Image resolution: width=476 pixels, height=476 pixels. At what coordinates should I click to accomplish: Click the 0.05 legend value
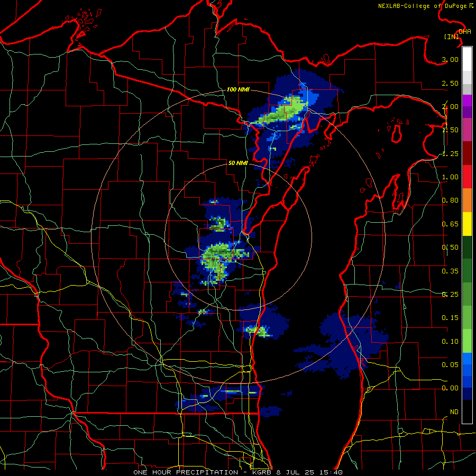click(x=450, y=364)
